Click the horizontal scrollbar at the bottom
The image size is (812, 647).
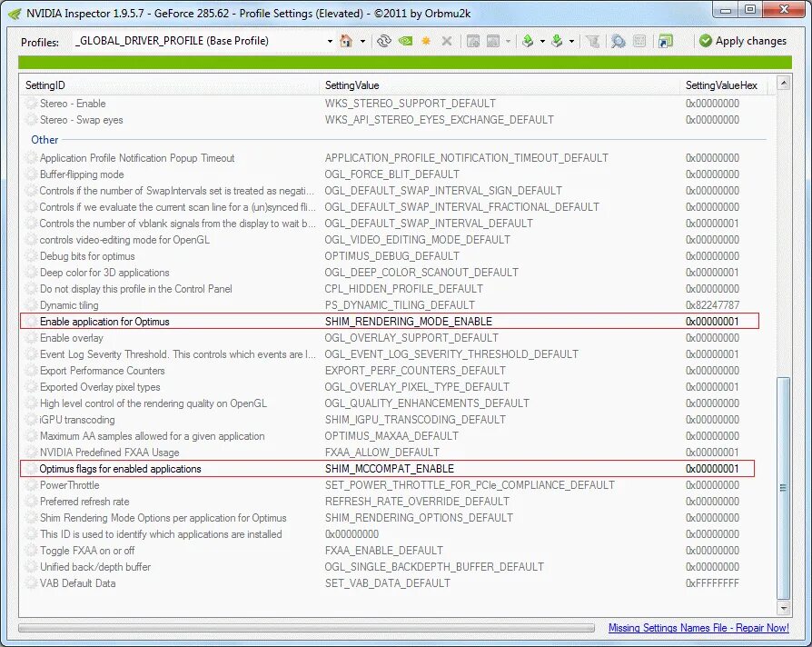(307, 628)
